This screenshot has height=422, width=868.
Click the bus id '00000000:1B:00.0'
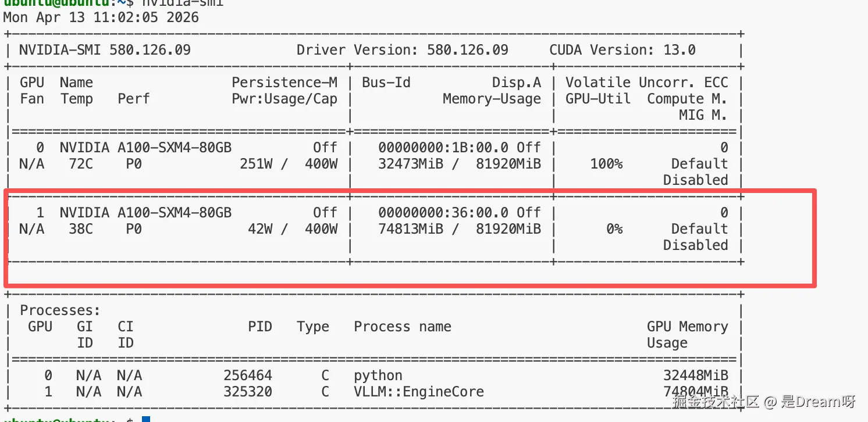pyautogui.click(x=443, y=148)
